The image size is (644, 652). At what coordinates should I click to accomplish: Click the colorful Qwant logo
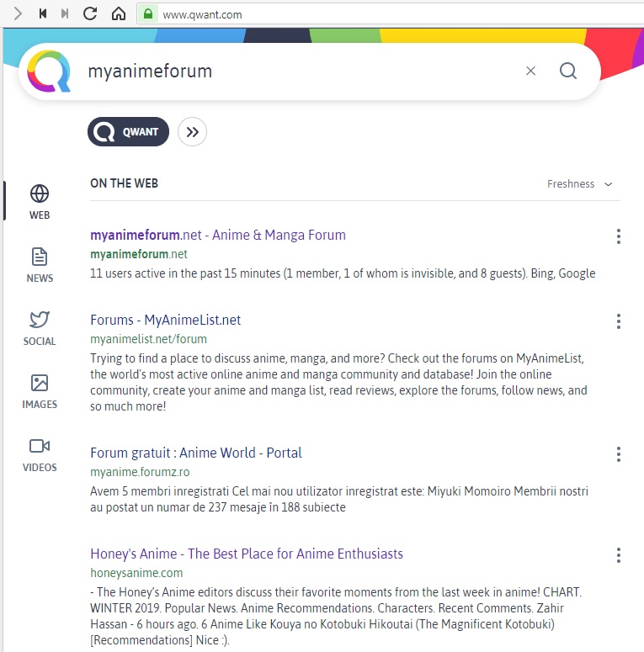[49, 72]
